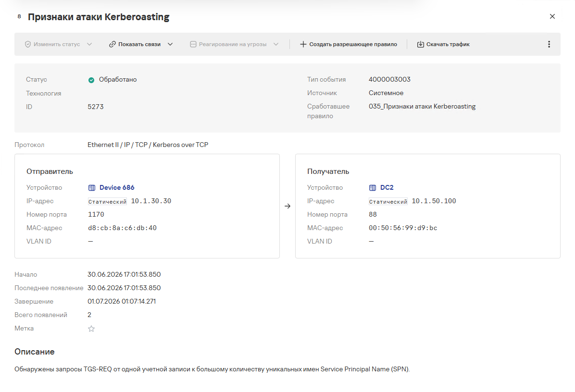575x392 pixels.
Task: Click the link icon beside Показать связи
Action: [x=112, y=44]
